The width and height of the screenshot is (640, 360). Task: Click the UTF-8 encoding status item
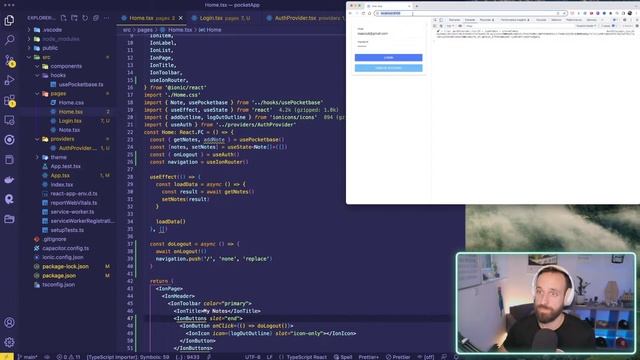pos(253,357)
